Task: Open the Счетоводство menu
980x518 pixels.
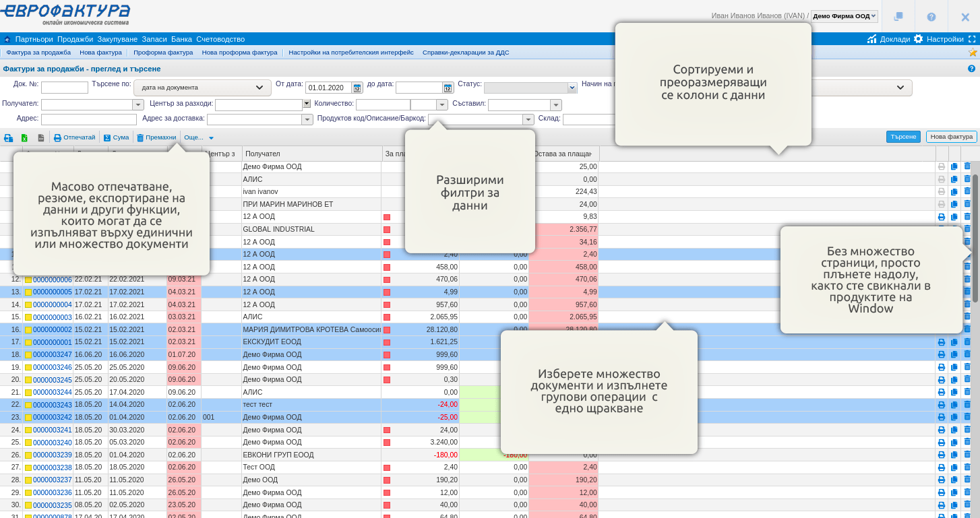Action: point(220,39)
